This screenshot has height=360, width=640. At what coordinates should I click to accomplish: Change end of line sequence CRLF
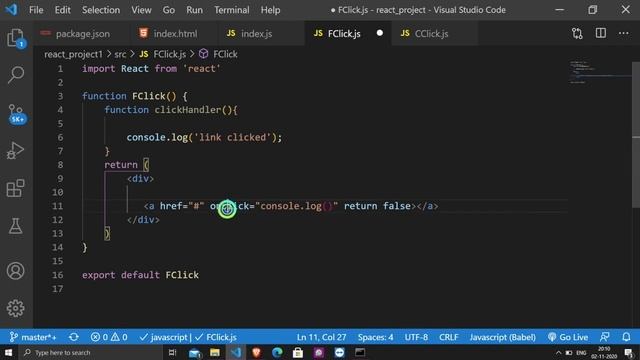(x=448, y=337)
